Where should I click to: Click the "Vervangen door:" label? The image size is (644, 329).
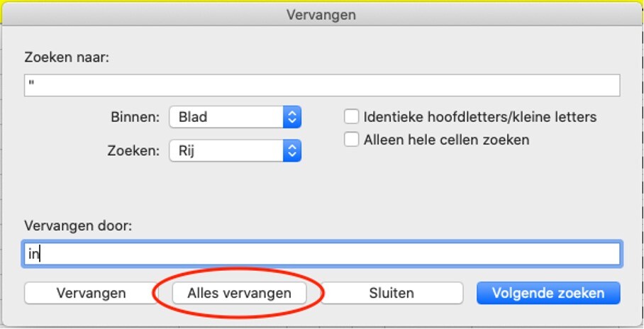(x=78, y=226)
